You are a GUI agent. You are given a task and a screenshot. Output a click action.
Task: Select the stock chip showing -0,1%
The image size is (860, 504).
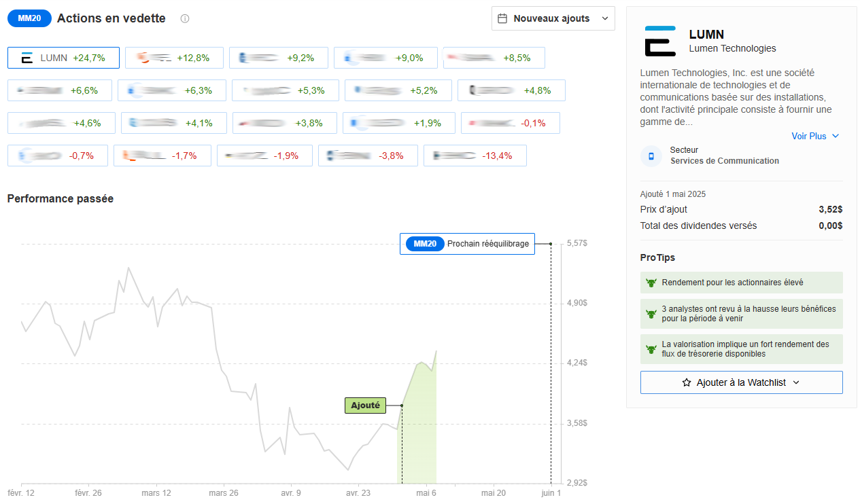511,123
